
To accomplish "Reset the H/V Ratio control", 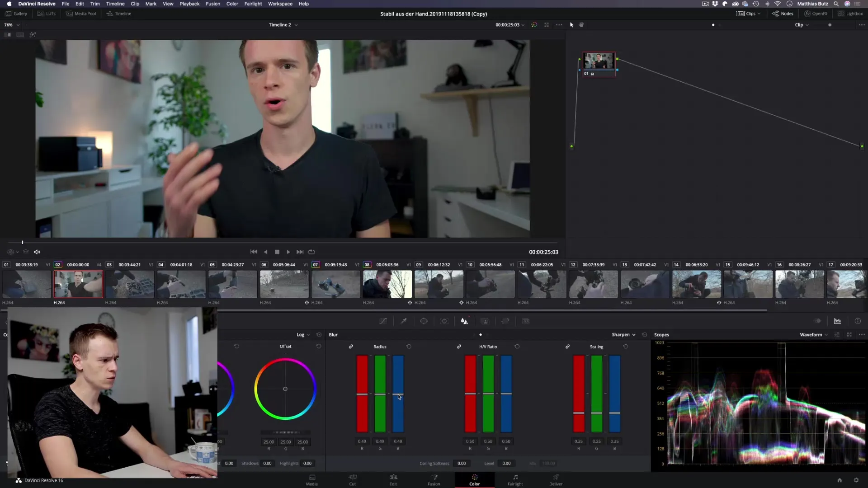I will pos(517,347).
